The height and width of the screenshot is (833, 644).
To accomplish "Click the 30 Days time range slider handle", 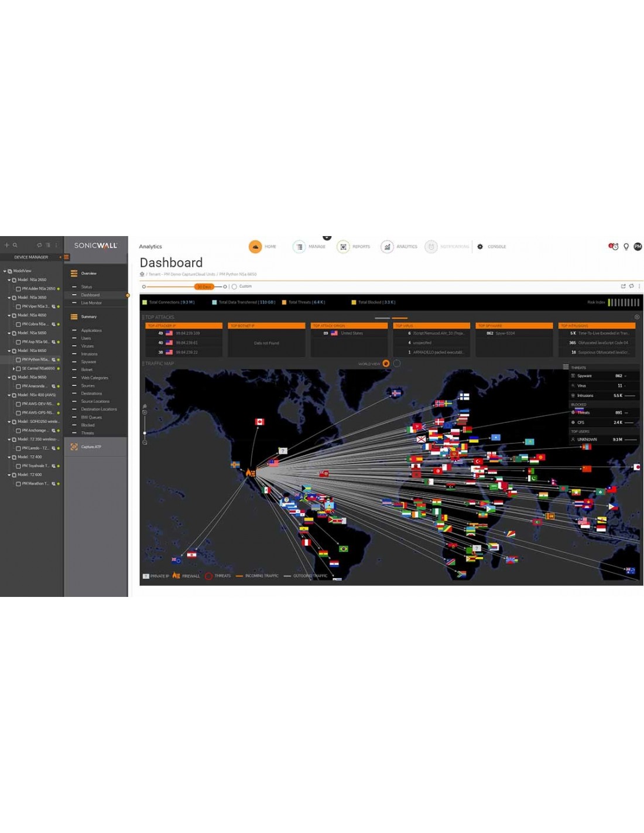I will (204, 286).
